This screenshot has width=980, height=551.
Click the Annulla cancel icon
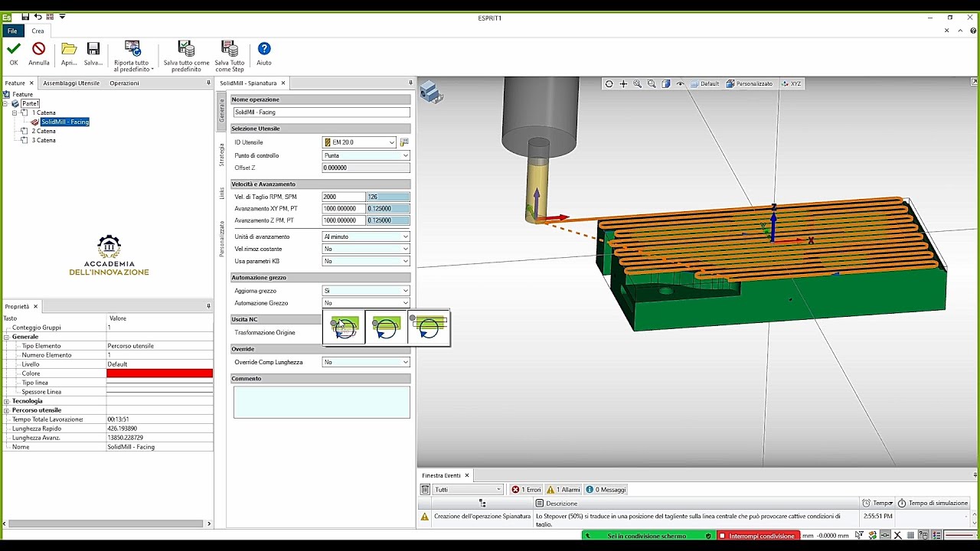coord(38,49)
